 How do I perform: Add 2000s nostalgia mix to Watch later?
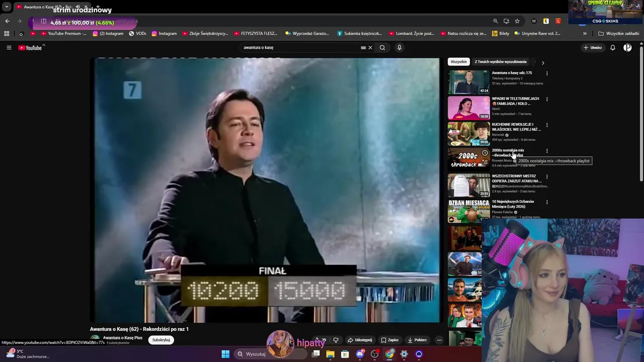[485, 153]
